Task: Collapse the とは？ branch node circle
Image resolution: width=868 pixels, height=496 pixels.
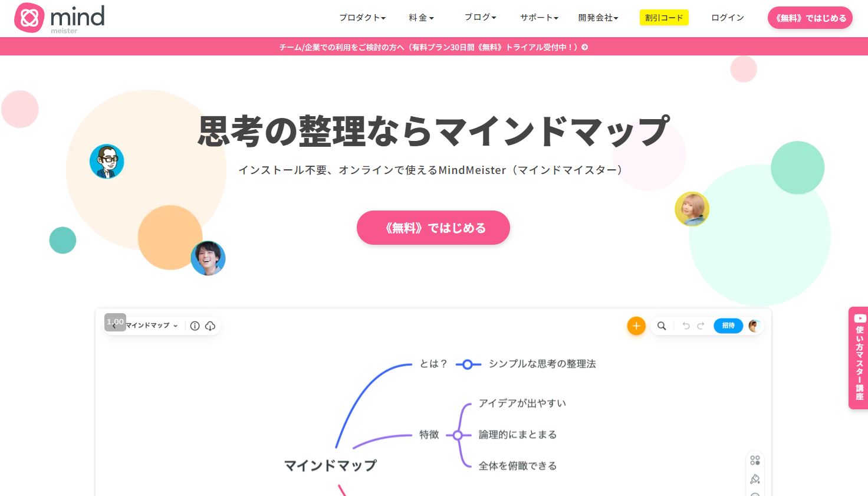Action: click(x=468, y=364)
